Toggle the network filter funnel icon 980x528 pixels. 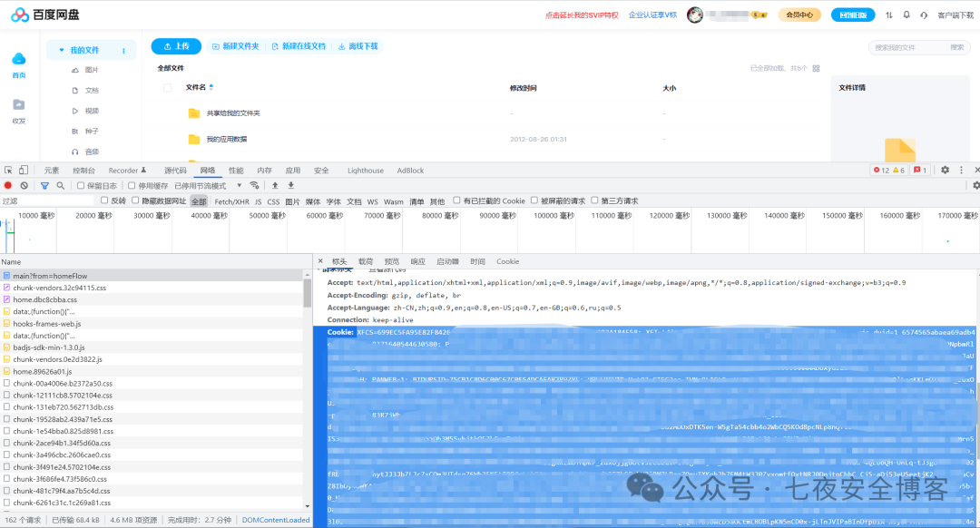coord(44,186)
